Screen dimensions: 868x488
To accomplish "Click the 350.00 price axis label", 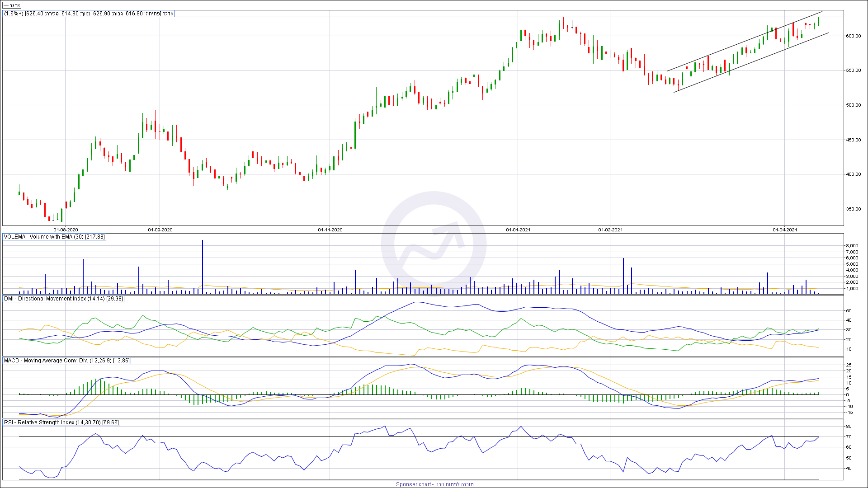I will [854, 209].
